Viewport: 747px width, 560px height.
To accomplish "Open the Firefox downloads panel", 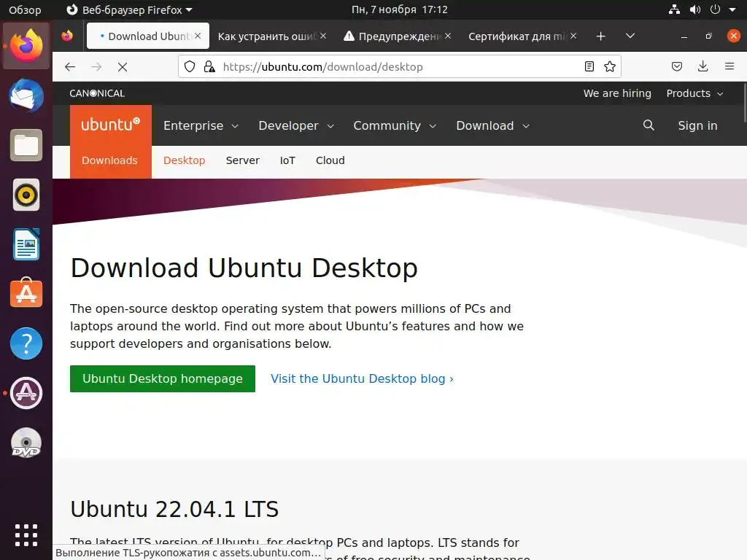I will pyautogui.click(x=703, y=66).
